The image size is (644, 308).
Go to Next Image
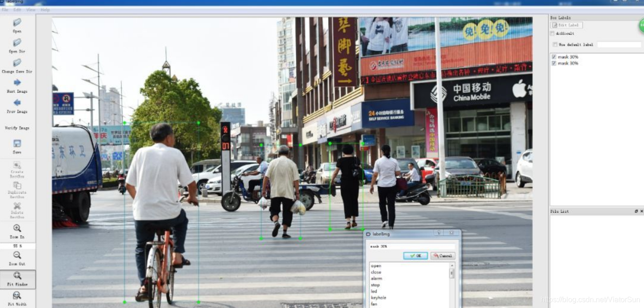17,86
